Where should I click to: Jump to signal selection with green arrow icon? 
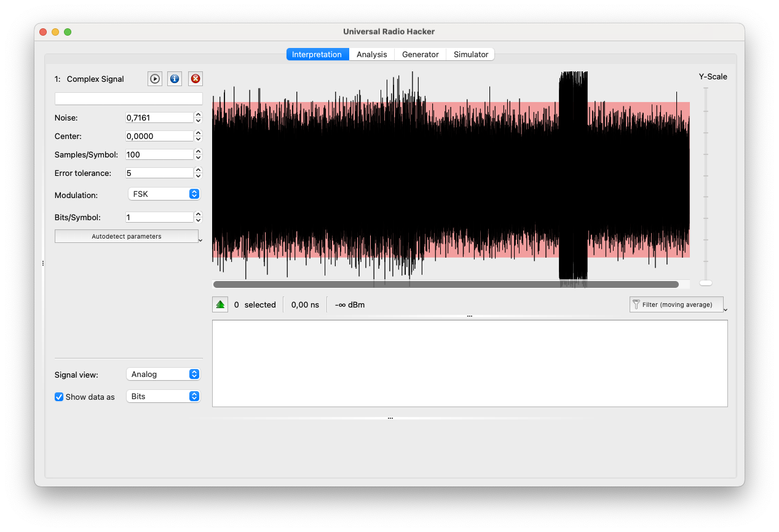point(220,304)
